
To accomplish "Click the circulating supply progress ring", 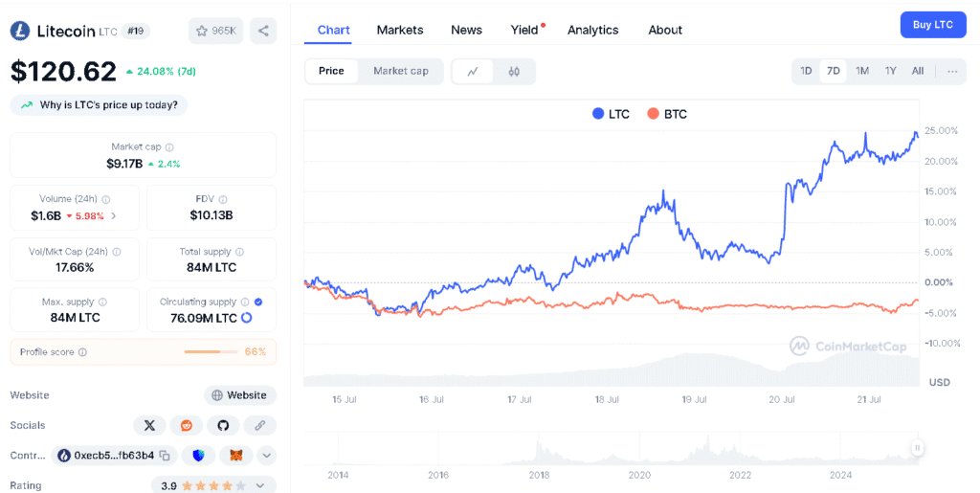I will (x=246, y=318).
